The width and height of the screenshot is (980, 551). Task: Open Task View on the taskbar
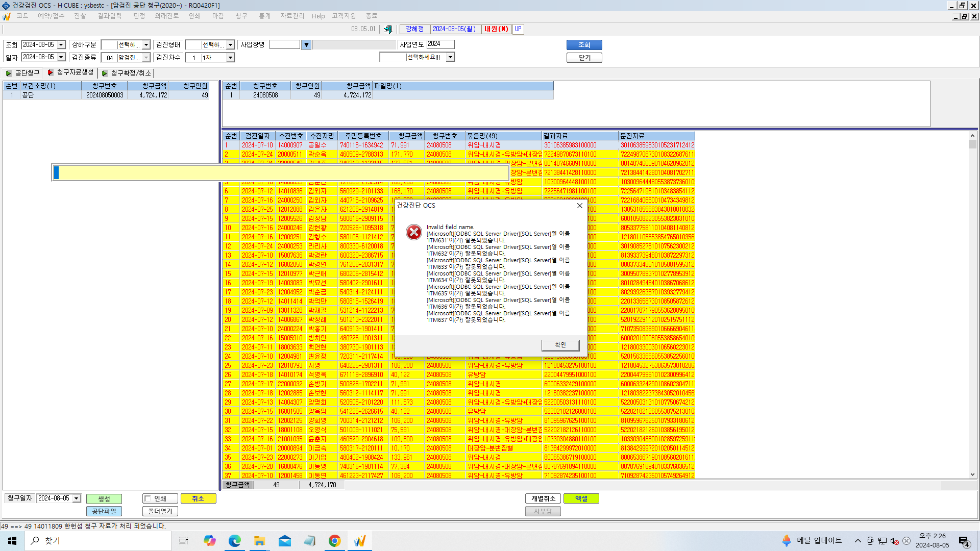184,541
